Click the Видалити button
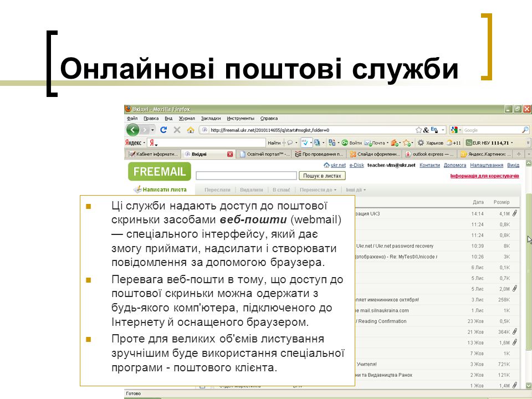This screenshot has width=532, height=399. (252, 190)
